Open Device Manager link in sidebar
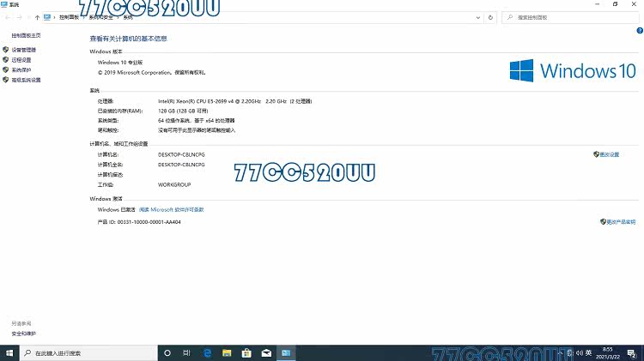644x361 pixels. pos(23,50)
